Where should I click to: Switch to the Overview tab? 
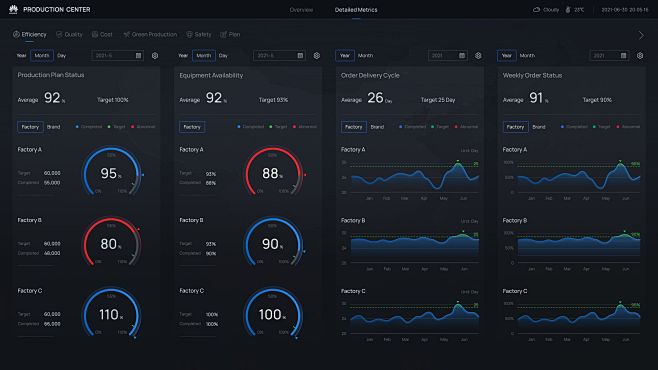[x=301, y=10]
